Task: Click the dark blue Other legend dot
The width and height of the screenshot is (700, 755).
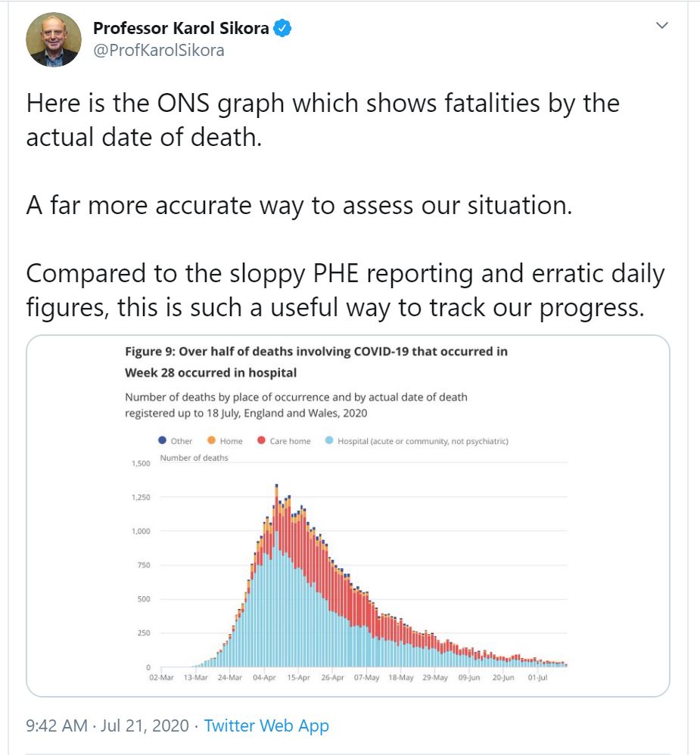Action: [x=161, y=440]
